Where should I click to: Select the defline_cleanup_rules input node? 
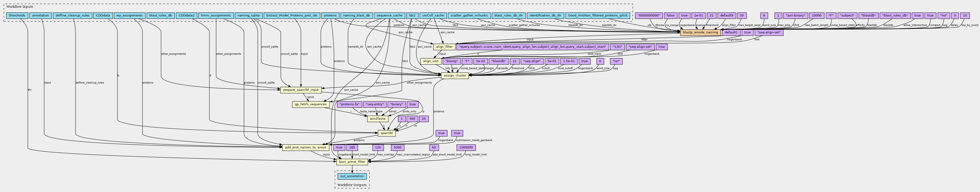[x=72, y=16]
